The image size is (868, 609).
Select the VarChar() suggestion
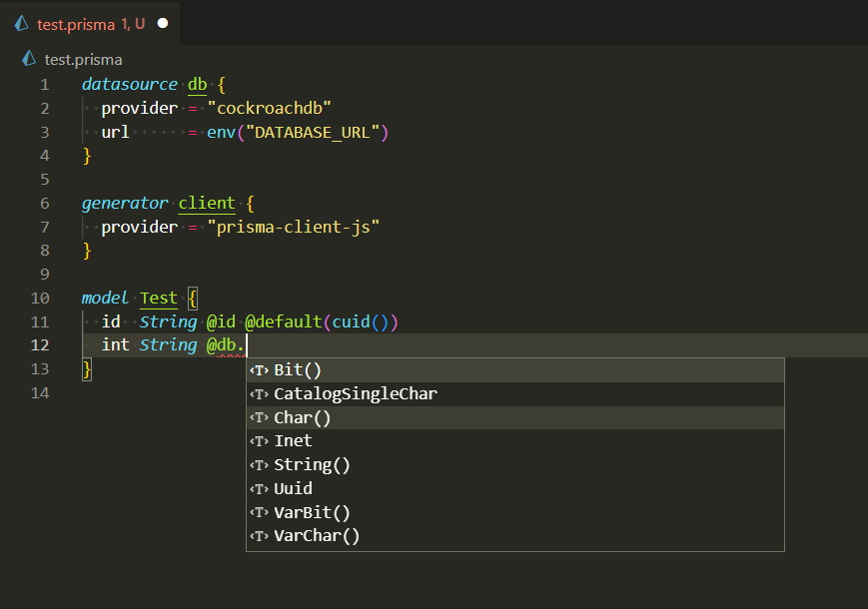(514, 535)
